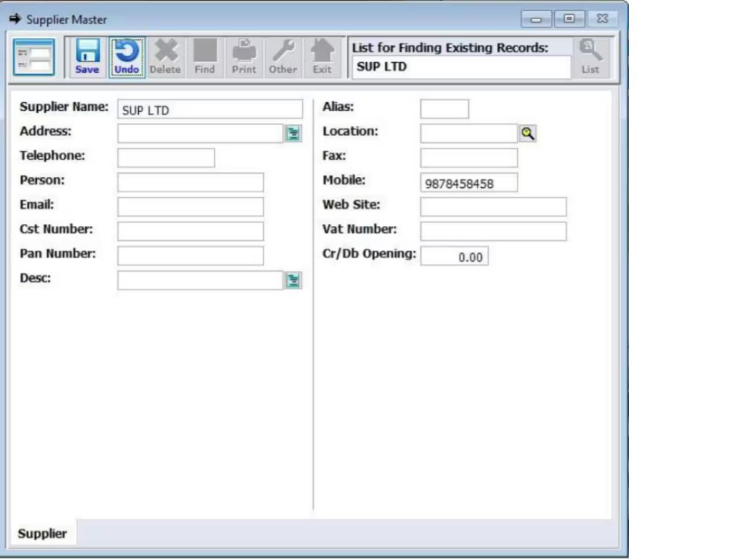Click the Alias input field
747x560 pixels.
(444, 109)
